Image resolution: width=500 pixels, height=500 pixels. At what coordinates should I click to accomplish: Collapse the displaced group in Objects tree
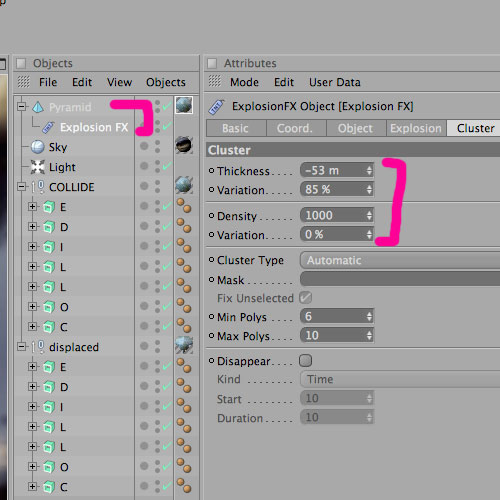point(22,347)
